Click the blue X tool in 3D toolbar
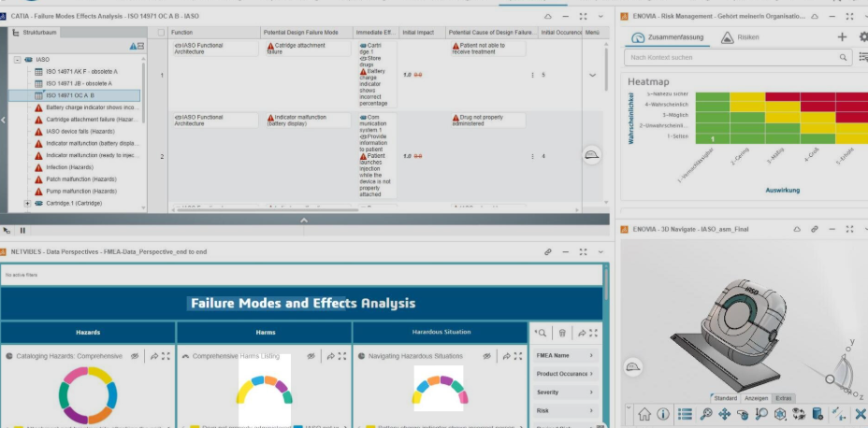The height and width of the screenshot is (428, 868). click(860, 414)
